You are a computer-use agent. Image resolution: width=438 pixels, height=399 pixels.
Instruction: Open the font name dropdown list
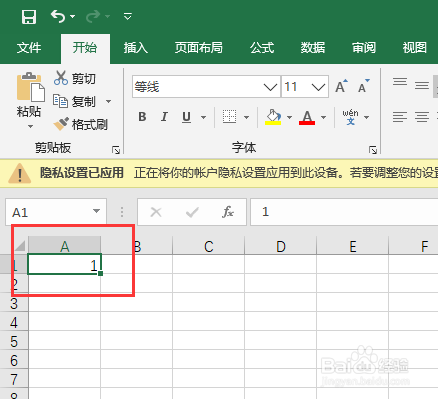tap(270, 87)
